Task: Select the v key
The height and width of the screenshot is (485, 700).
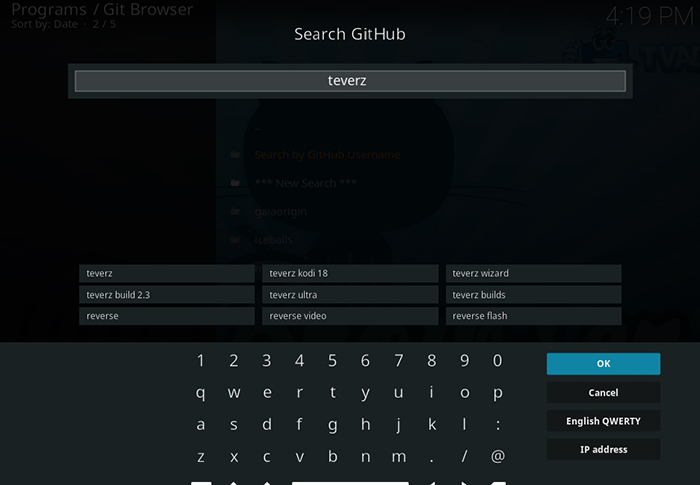Action: (300, 456)
